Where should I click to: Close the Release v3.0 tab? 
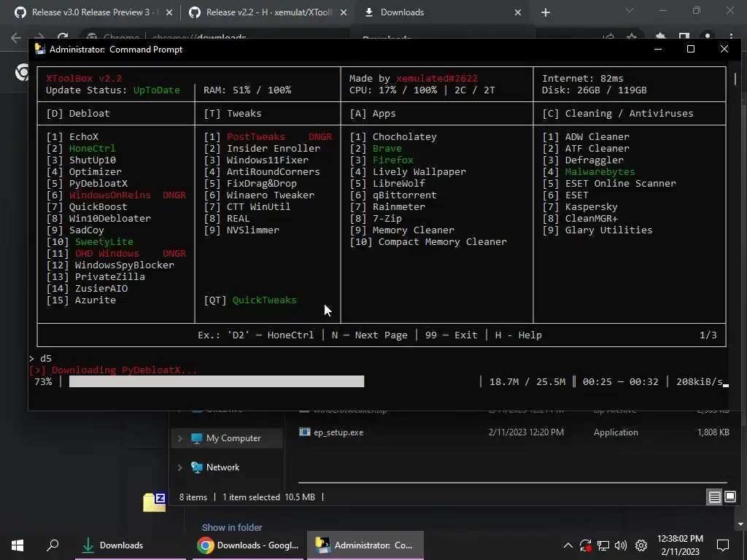169,13
